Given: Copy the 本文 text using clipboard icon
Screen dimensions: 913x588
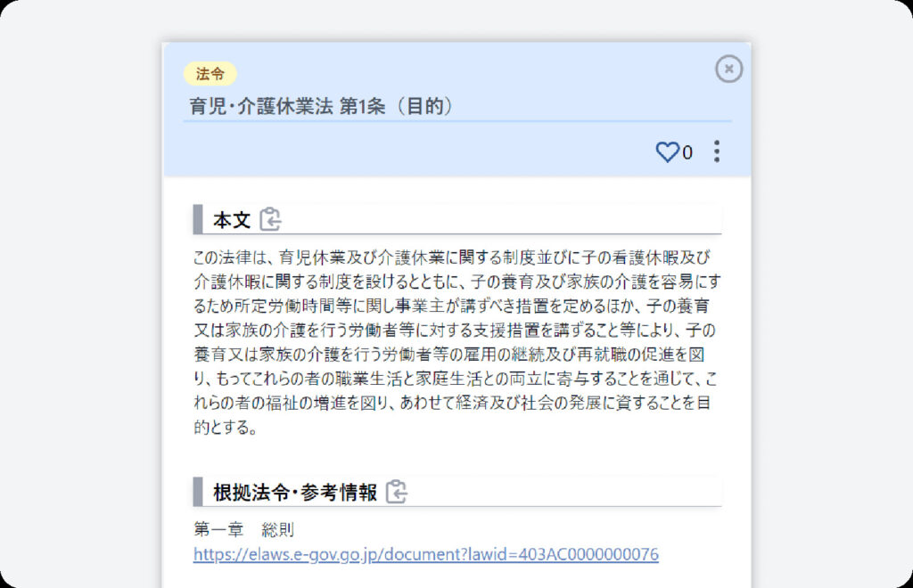Looking at the screenshot, I should coord(270,219).
